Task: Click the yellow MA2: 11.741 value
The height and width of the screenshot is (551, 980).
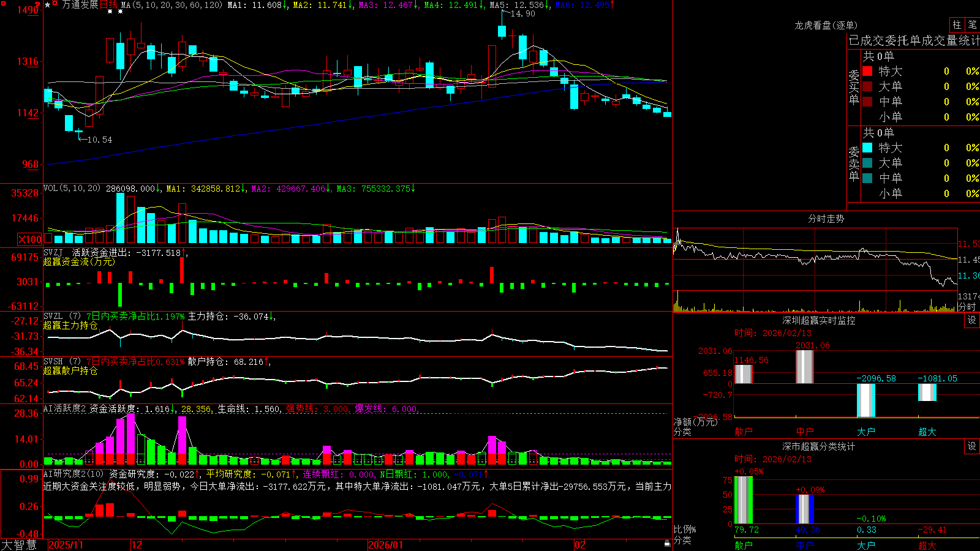Action: 320,5
